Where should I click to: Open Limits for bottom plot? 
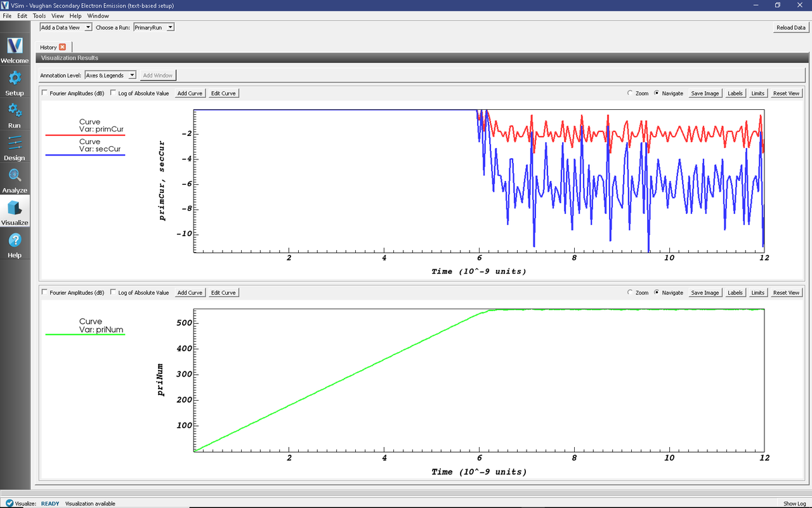pyautogui.click(x=757, y=293)
